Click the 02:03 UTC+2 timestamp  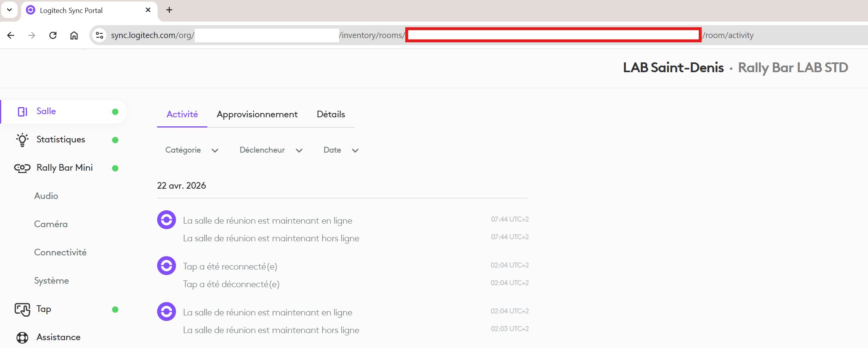pyautogui.click(x=510, y=329)
